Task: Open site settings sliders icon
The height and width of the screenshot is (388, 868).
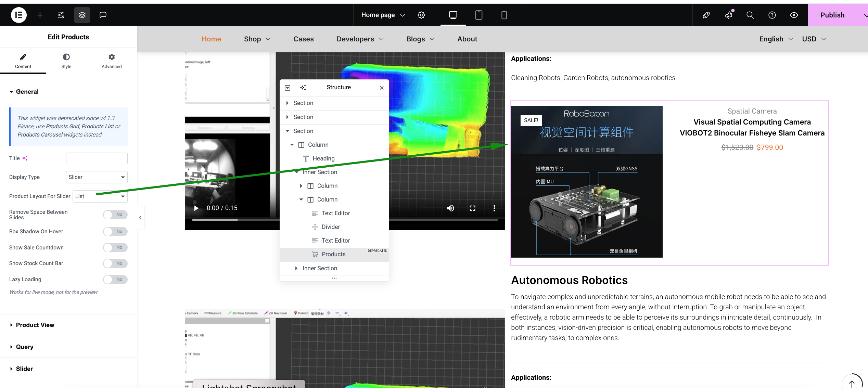Action: [61, 15]
